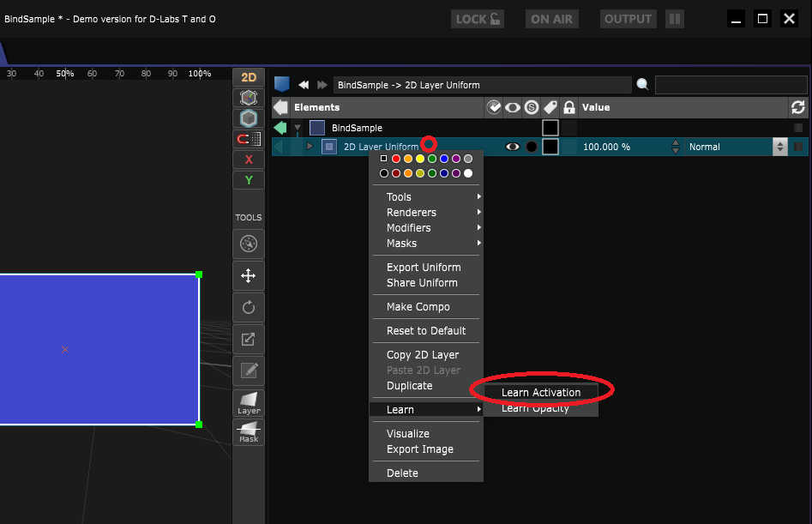This screenshot has width=812, height=524.
Task: Click the eye visibility column header
Action: (513, 107)
